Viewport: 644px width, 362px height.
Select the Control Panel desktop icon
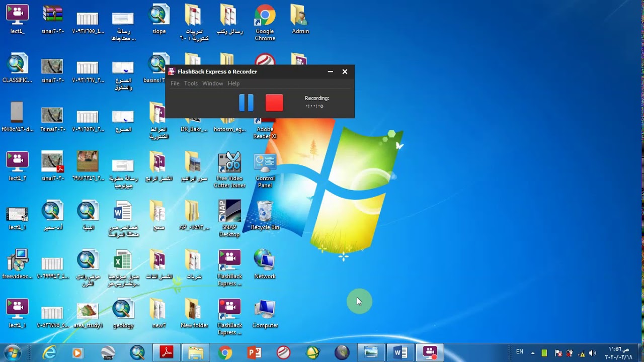coord(265,170)
